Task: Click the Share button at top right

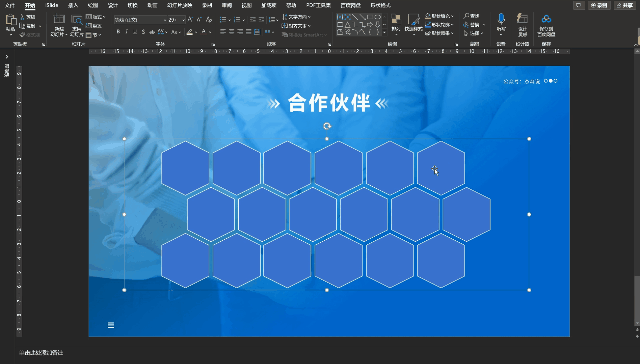Action: 624,5
